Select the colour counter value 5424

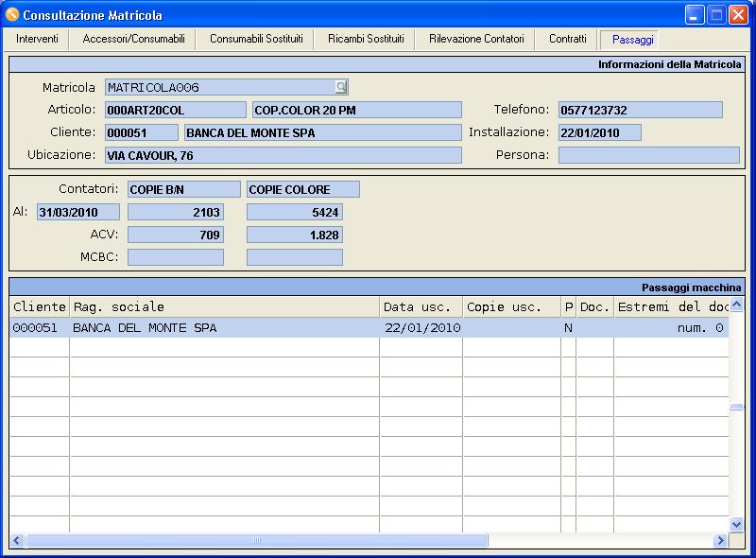(x=295, y=212)
